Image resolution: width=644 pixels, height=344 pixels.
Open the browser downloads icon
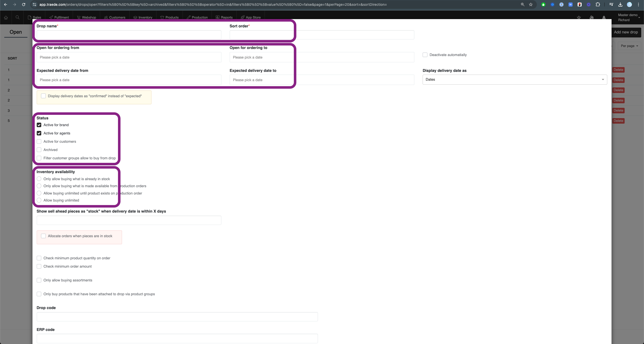click(x=620, y=5)
